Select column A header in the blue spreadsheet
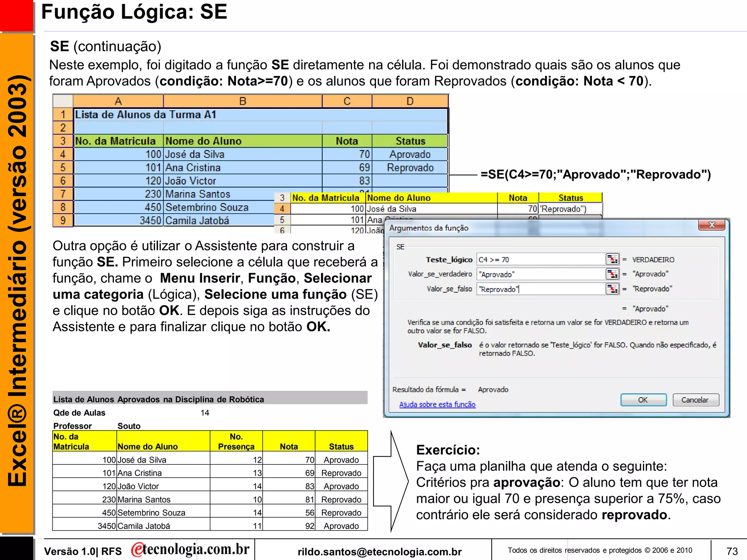This screenshot has width=747, height=560. tap(118, 101)
